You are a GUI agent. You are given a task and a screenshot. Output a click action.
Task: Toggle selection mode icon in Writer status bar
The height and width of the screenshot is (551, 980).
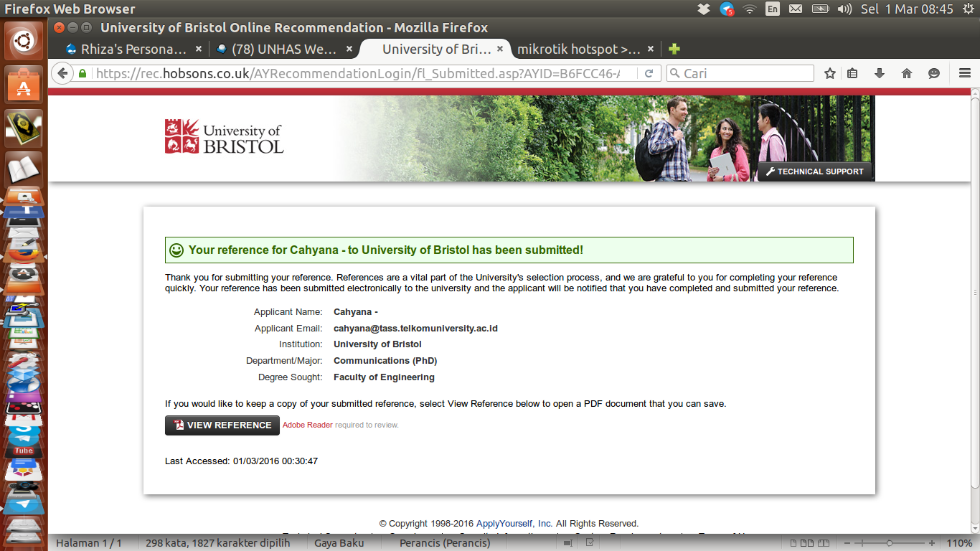568,542
